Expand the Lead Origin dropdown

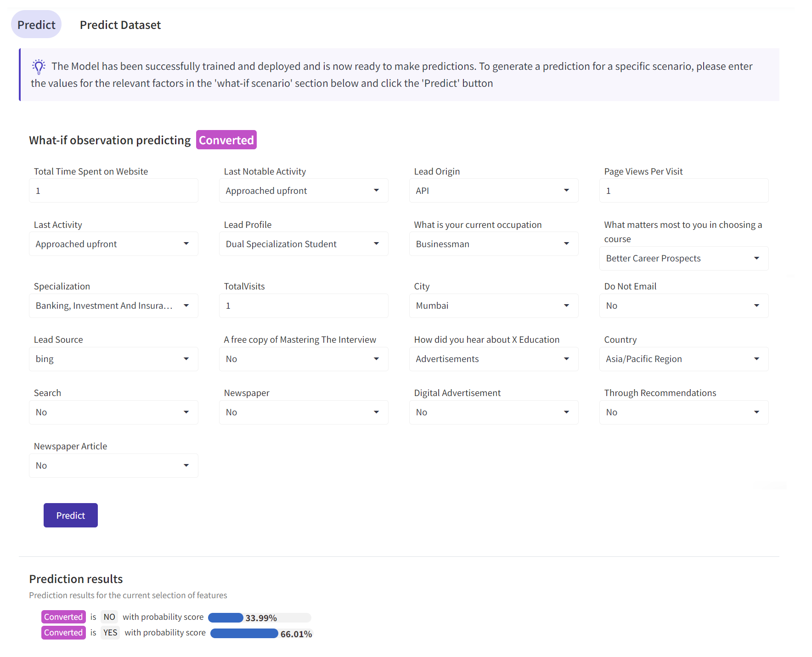pos(493,191)
